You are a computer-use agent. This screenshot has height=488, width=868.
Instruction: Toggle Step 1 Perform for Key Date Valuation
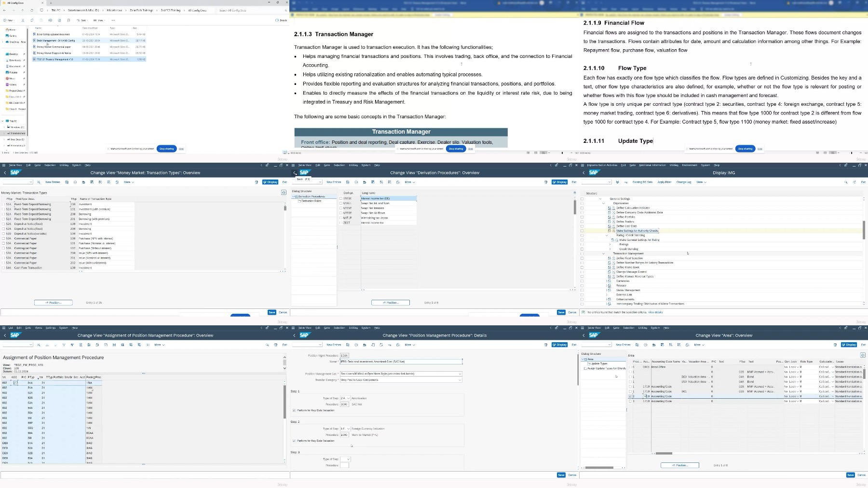pos(294,410)
